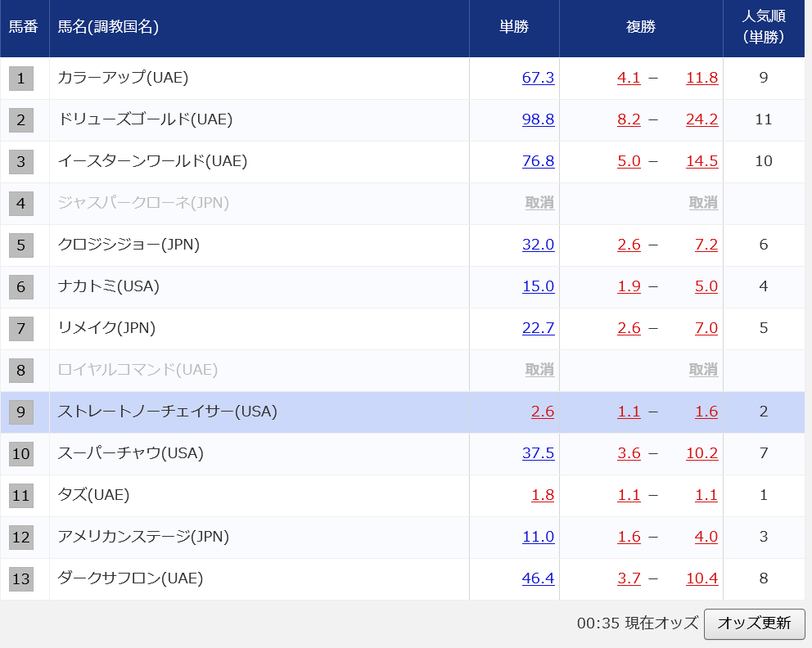The image size is (812, 648).
Task: Click horse number 1 badge
Action: pos(21,79)
